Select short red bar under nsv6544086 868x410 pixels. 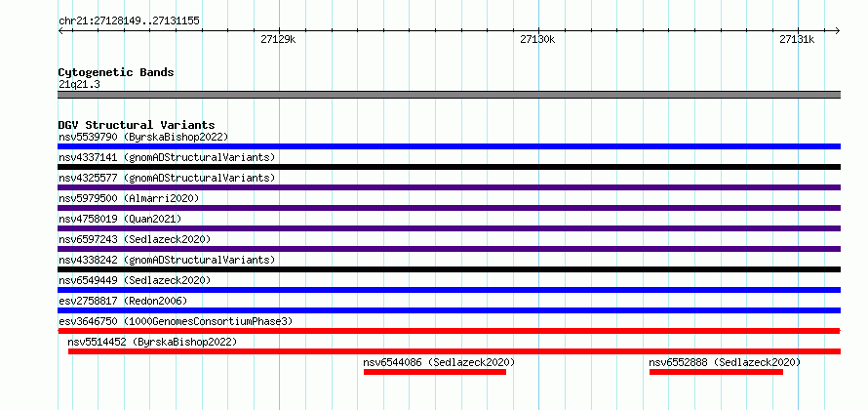tap(435, 372)
